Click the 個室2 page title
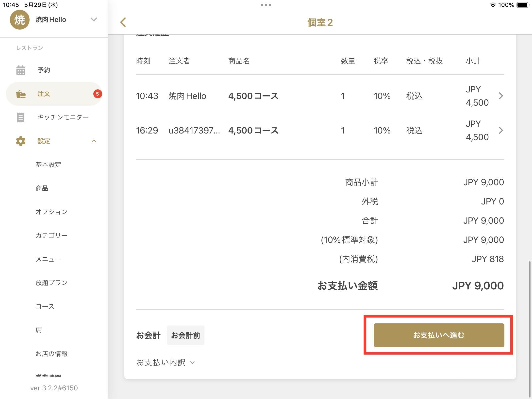 [320, 22]
